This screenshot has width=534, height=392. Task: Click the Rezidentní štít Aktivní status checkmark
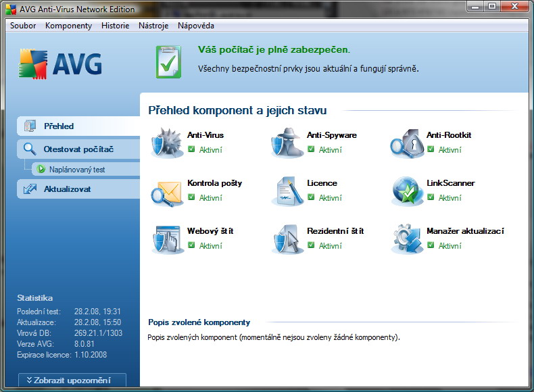click(x=311, y=245)
